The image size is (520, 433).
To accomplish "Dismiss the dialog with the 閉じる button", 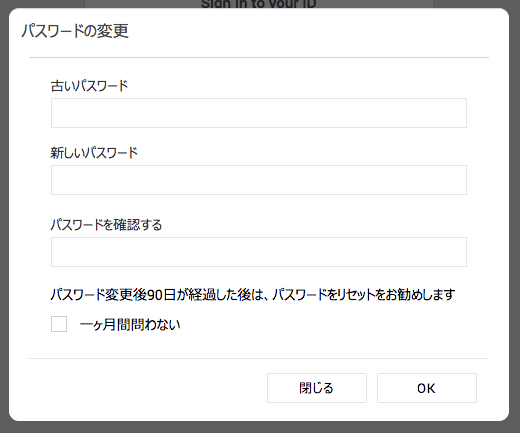I will coord(317,388).
